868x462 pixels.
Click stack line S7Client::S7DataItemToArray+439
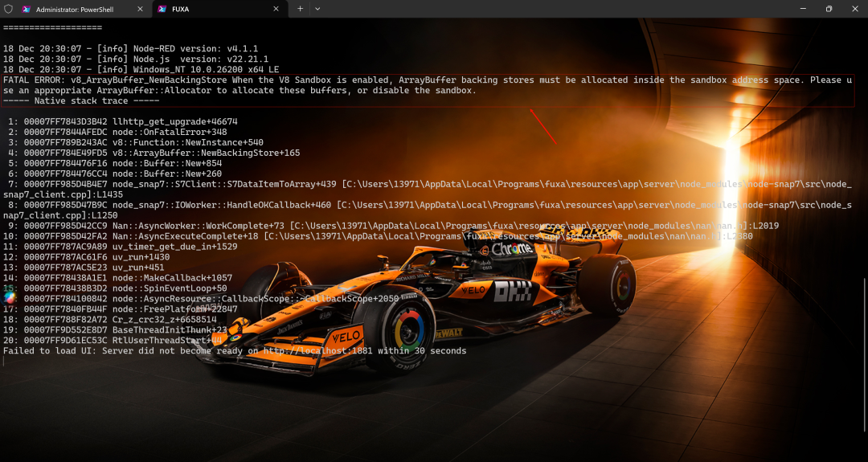pyautogui.click(x=428, y=190)
